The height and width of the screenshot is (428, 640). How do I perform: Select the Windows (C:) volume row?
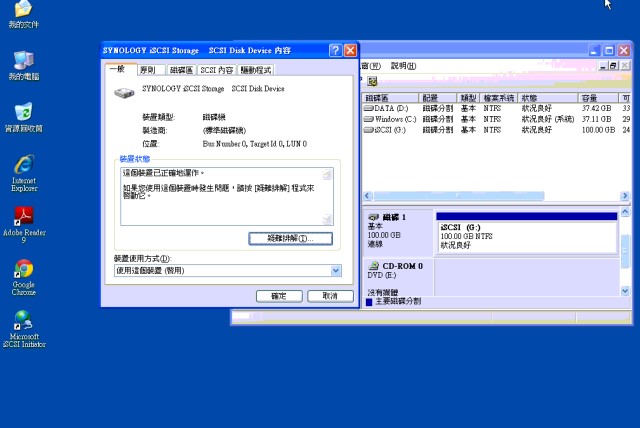click(x=496, y=119)
